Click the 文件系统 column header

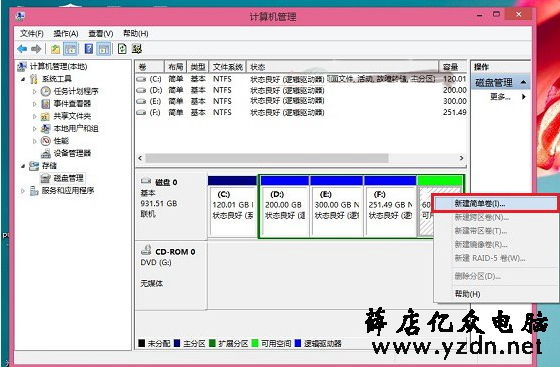[x=228, y=67]
